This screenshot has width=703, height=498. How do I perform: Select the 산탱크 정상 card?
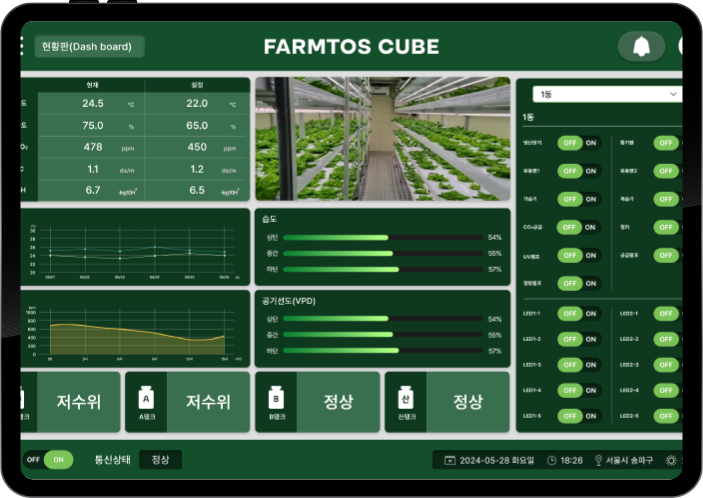(447, 402)
